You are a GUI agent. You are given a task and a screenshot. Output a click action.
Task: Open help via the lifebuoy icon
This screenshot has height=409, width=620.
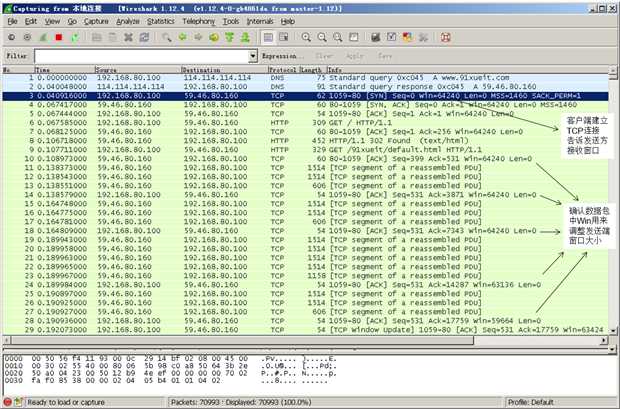446,38
